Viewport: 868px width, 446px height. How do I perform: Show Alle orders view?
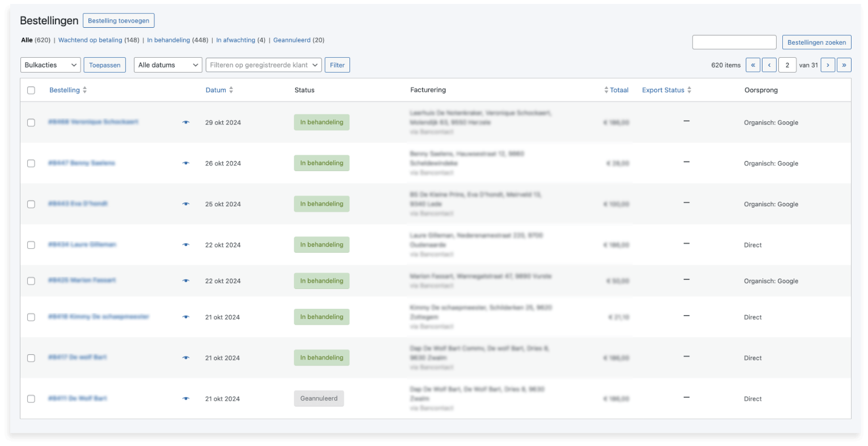pos(27,40)
